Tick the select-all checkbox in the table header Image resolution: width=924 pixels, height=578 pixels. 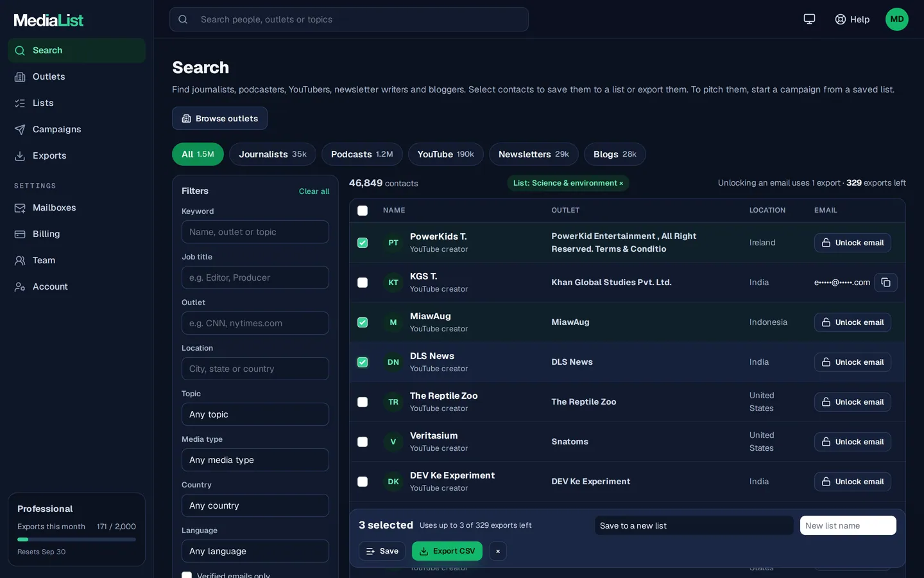click(363, 211)
